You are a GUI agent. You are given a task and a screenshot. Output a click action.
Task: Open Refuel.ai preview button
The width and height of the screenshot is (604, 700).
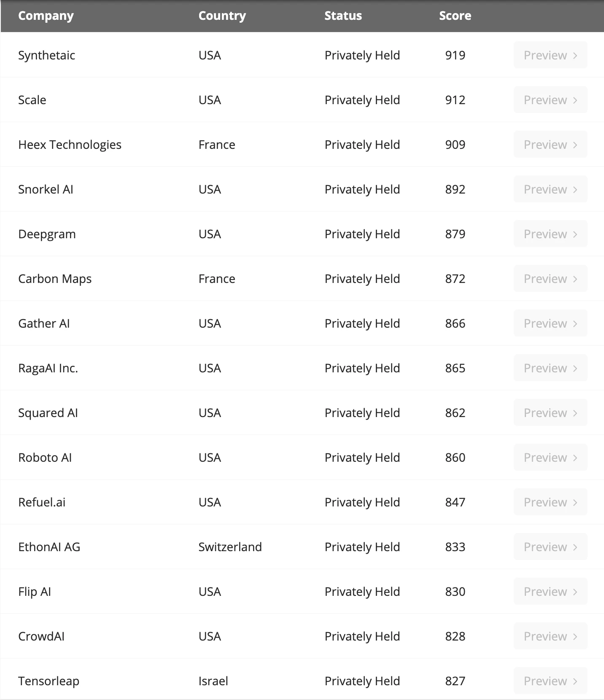tap(550, 502)
